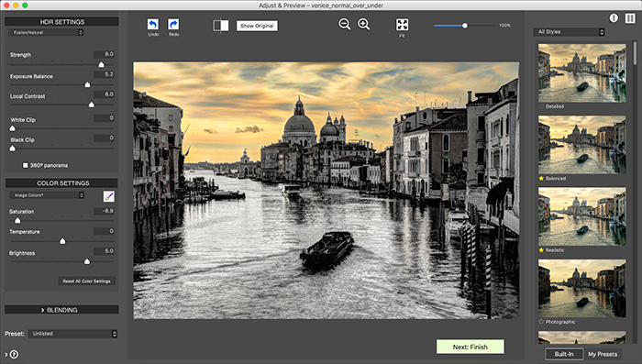
Task: Open the color brush selection tool
Action: (109, 196)
